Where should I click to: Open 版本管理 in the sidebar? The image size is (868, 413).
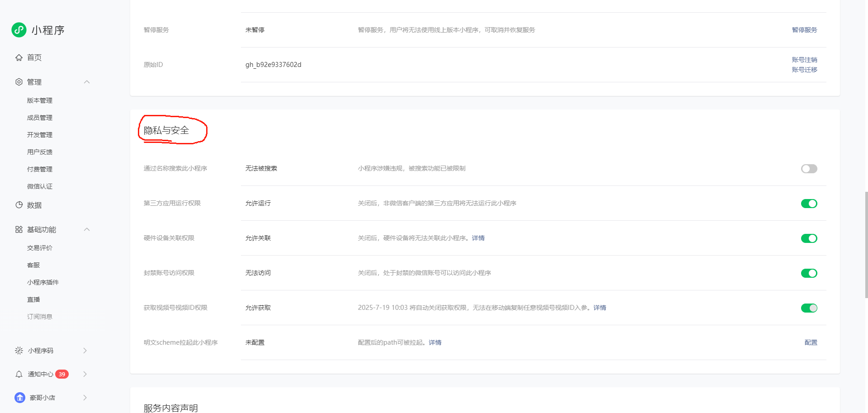[40, 100]
